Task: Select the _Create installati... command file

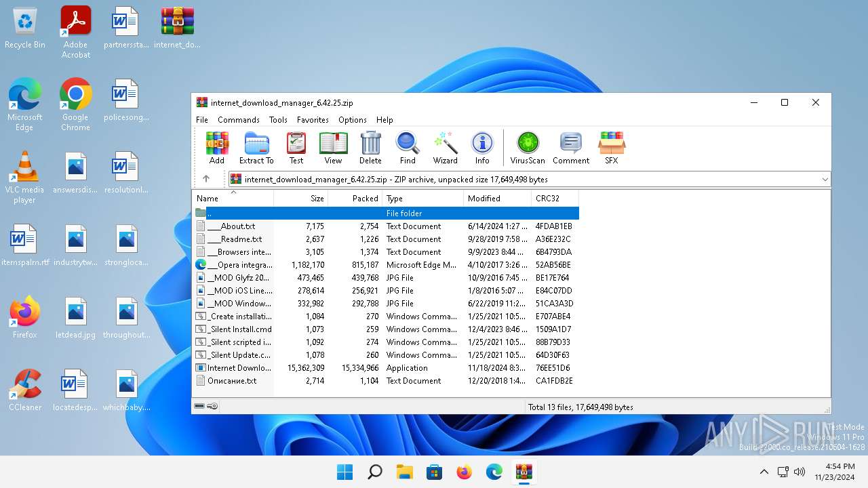Action: [x=386, y=317]
